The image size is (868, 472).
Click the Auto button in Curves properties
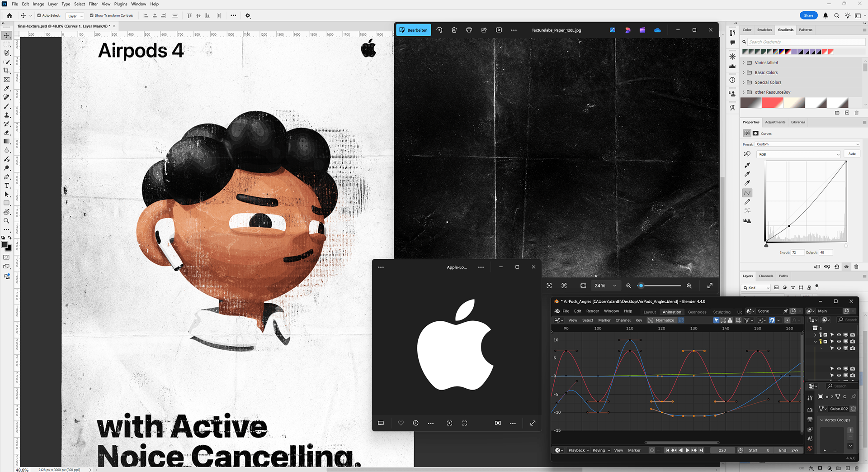click(852, 154)
